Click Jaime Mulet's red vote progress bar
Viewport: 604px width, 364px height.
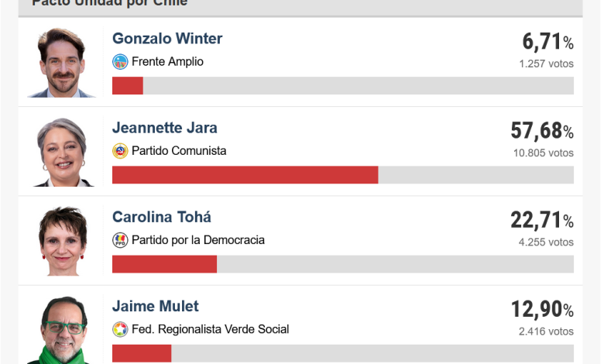click(142, 353)
